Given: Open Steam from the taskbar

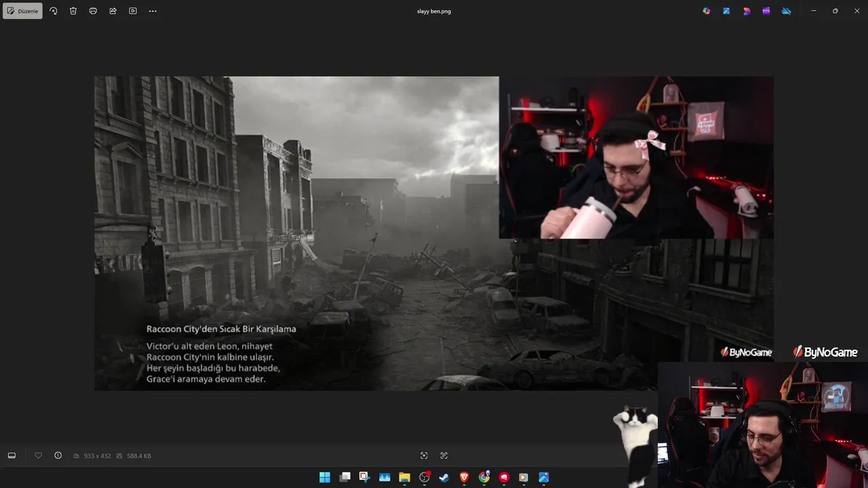Looking at the screenshot, I should click(x=444, y=477).
